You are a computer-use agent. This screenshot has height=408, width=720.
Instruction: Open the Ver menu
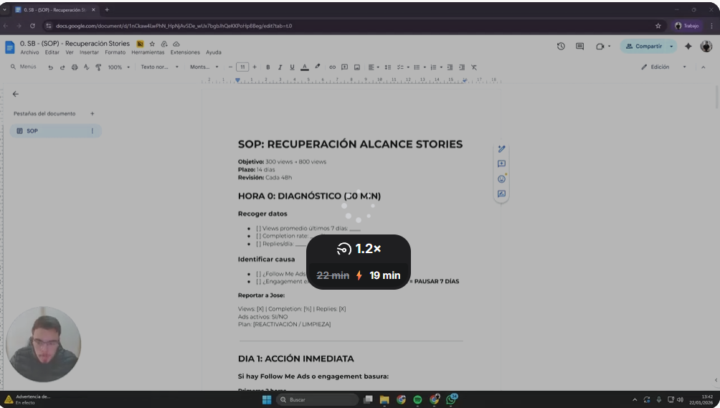[x=69, y=52]
